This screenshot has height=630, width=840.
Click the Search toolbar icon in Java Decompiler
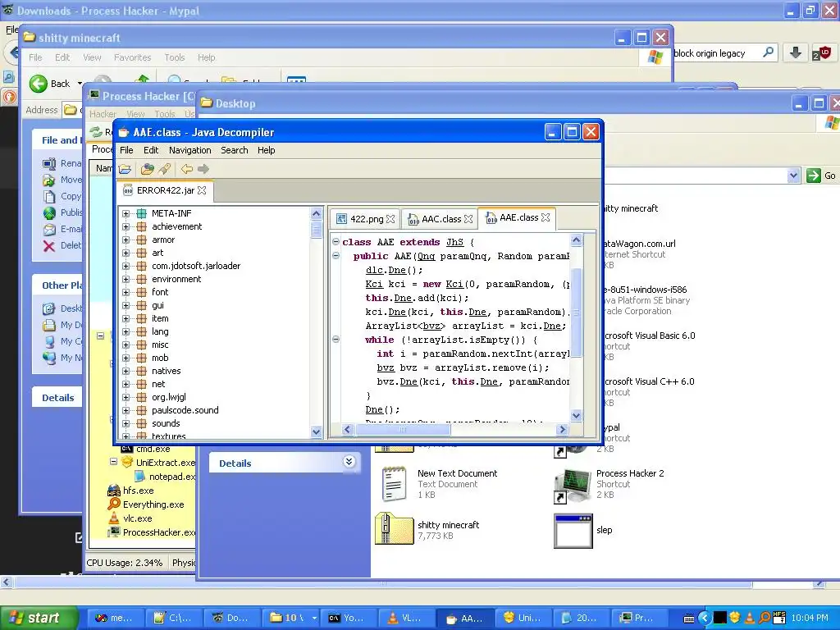pyautogui.click(x=164, y=169)
